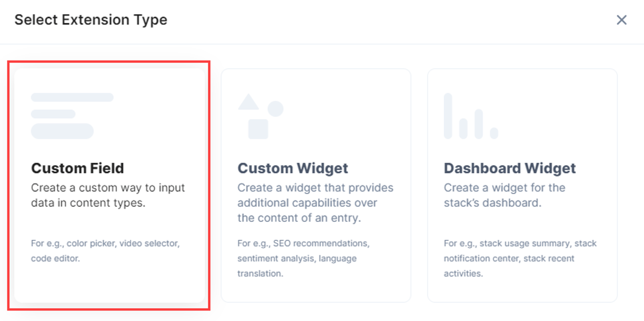The width and height of the screenshot is (644, 321).
Task: Click the tallest bar in dashboard icon
Action: (448, 116)
